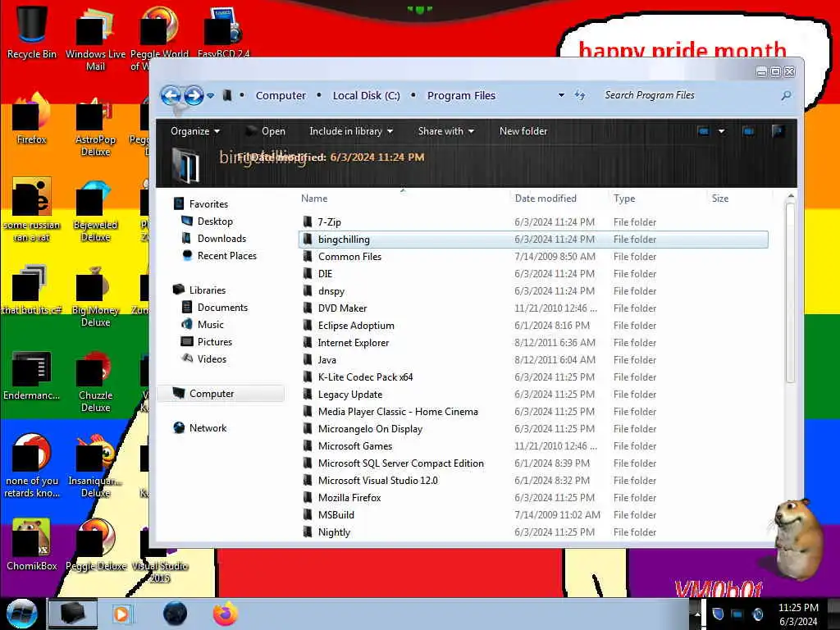The width and height of the screenshot is (840, 630).
Task: Open the Windows Start orb
Action: click(21, 614)
